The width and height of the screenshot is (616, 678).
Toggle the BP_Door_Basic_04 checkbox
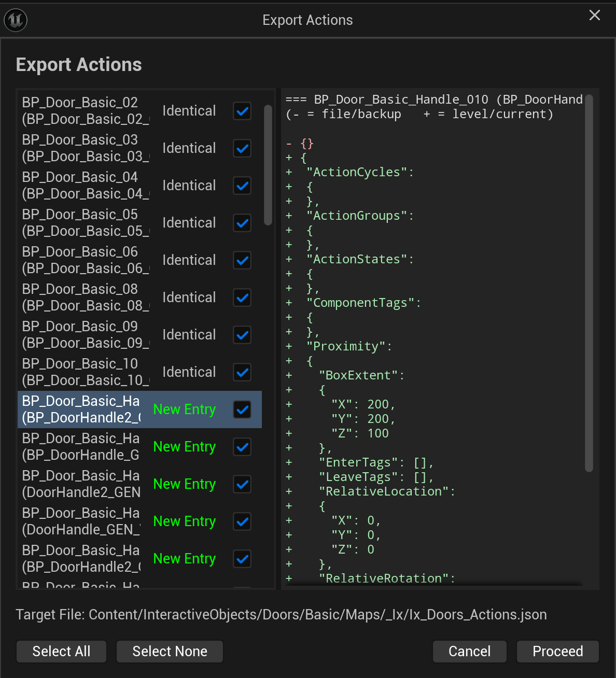coord(242,186)
